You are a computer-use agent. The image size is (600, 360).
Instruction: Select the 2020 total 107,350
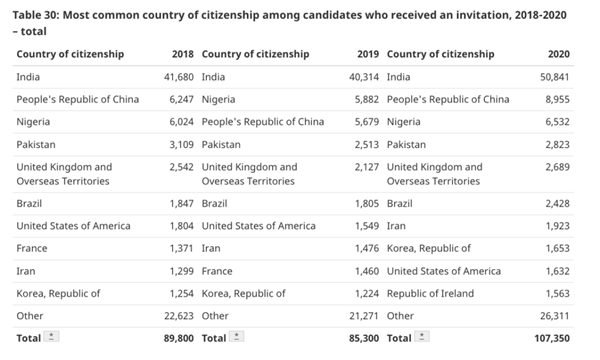click(x=552, y=338)
